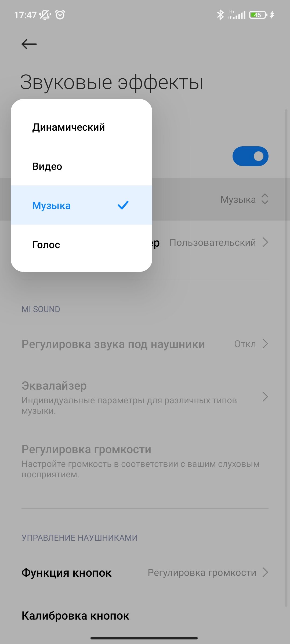Image resolution: width=290 pixels, height=644 pixels.
Task: Open Функция кнопок setting
Action: tap(145, 573)
